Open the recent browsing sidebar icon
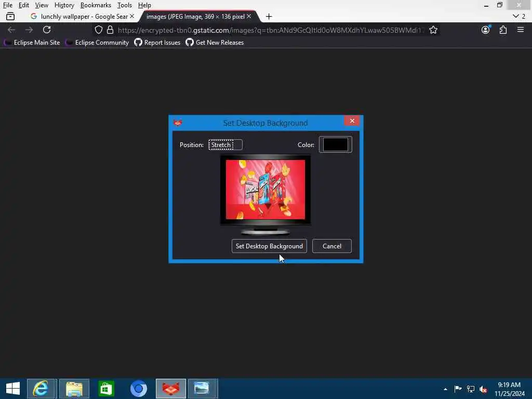 (x=10, y=16)
